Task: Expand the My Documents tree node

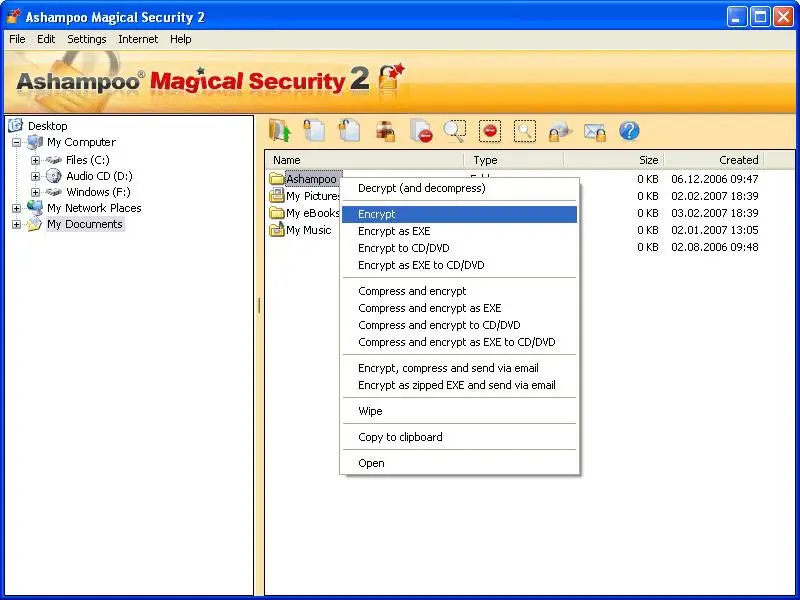Action: [16, 224]
